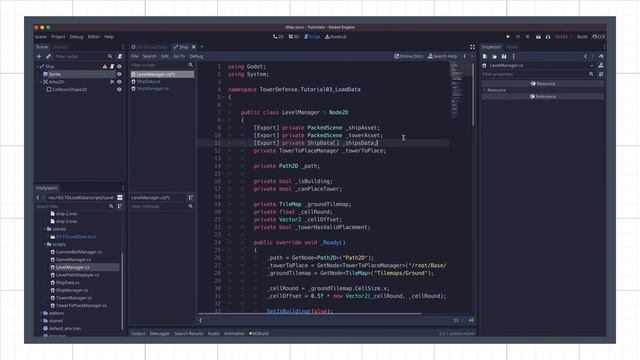Open the Editor menu
Viewport: 640px width, 360px height.
click(93, 37)
